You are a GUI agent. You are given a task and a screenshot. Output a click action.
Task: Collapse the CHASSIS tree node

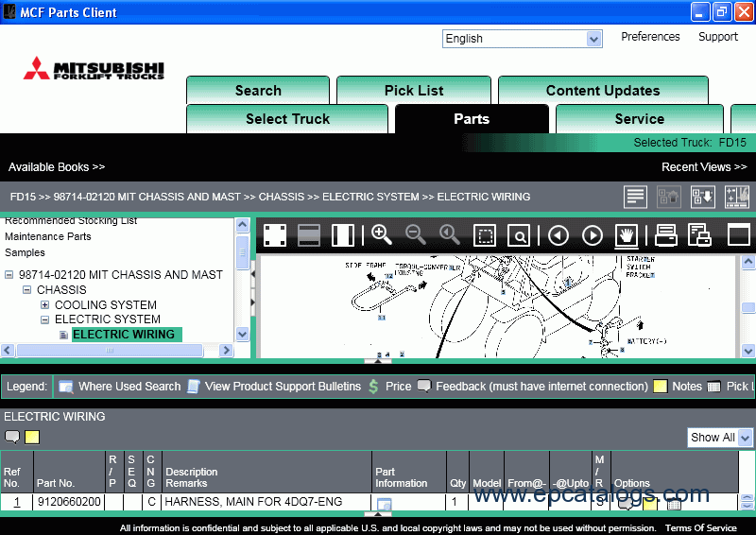(x=27, y=290)
